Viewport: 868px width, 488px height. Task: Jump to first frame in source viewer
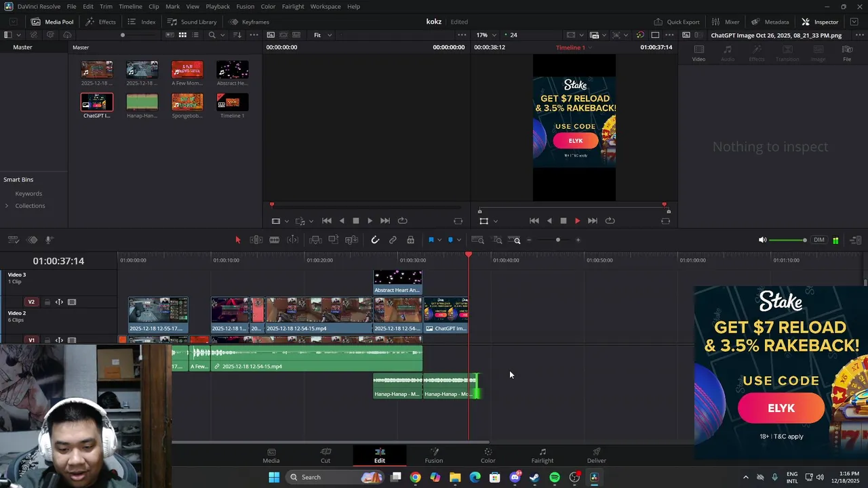coord(327,220)
